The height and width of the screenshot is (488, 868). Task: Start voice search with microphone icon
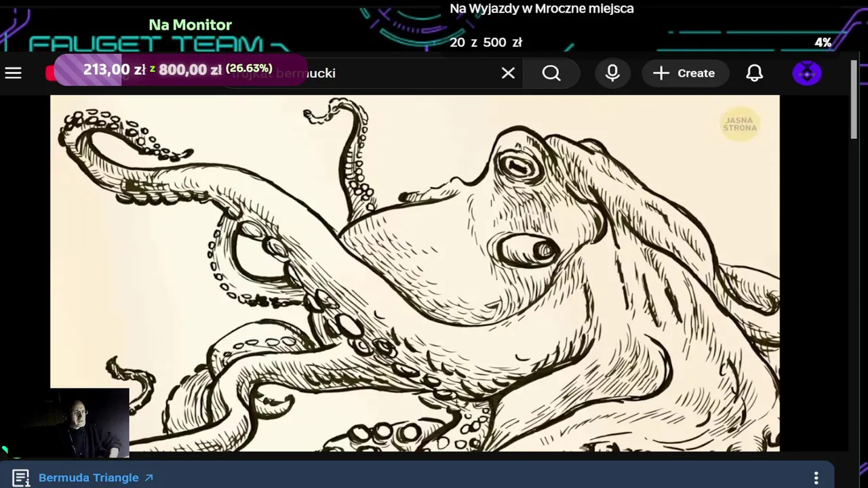tap(612, 73)
